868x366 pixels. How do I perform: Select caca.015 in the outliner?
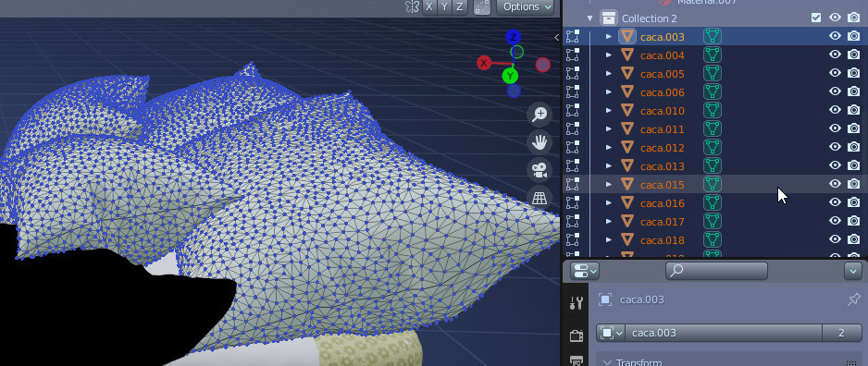[663, 185]
